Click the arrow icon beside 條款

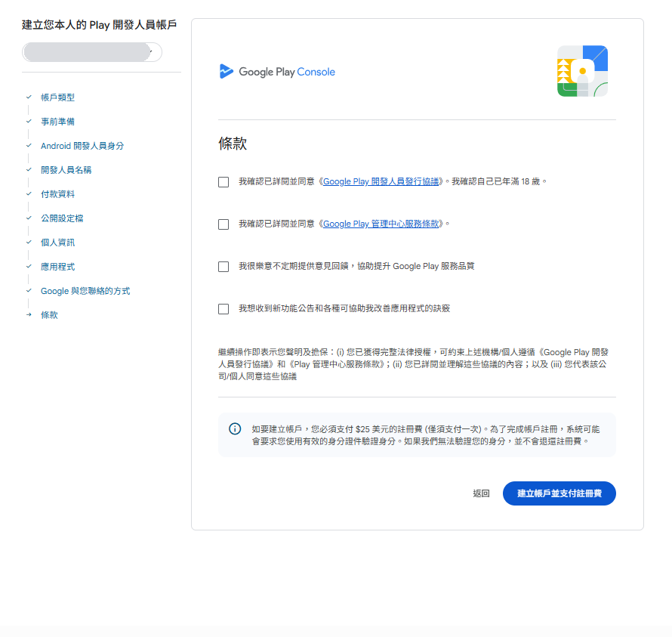[x=29, y=314]
